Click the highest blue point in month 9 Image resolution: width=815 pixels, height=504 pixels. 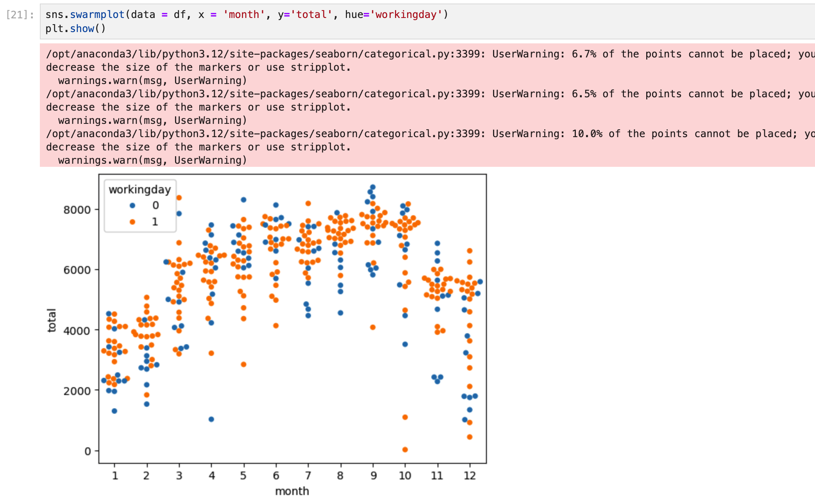pos(373,187)
